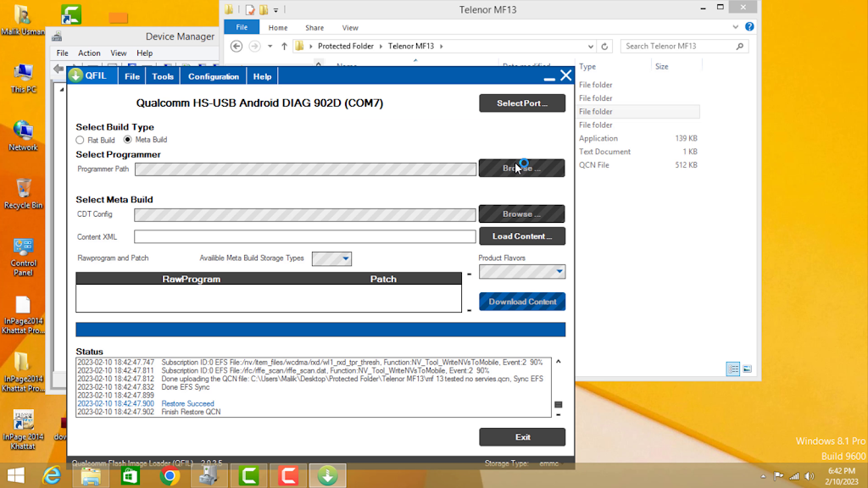The height and width of the screenshot is (488, 868).
Task: Select the Flat Build radio option
Action: [x=81, y=140]
